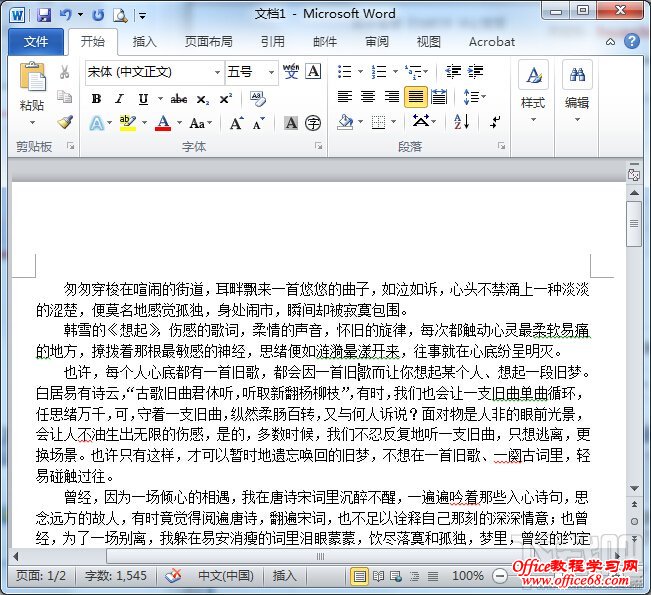Open the 文件 file menu button

36,42
